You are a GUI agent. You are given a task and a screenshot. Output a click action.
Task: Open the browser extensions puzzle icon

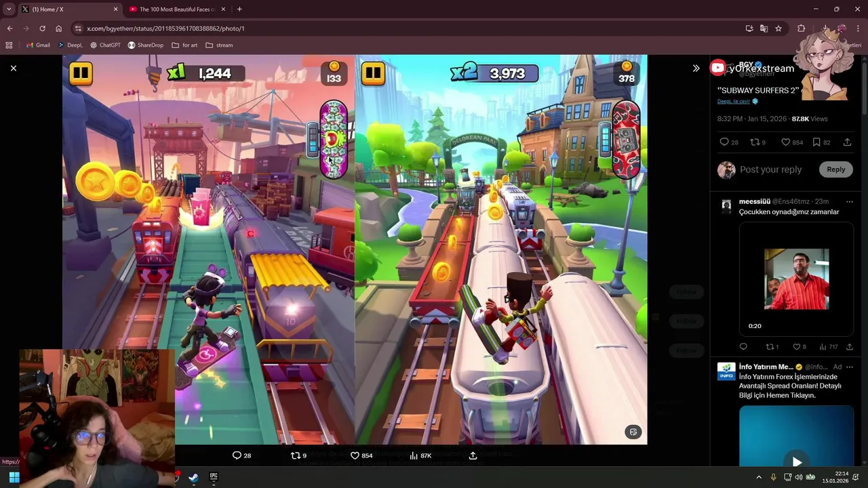click(x=802, y=28)
